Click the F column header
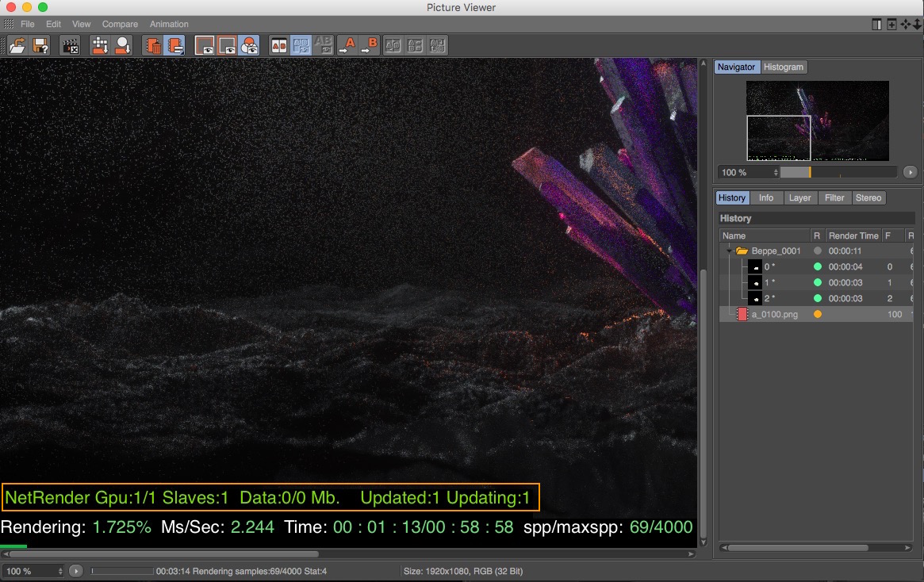Screen dimensions: 924x582 tap(892, 235)
